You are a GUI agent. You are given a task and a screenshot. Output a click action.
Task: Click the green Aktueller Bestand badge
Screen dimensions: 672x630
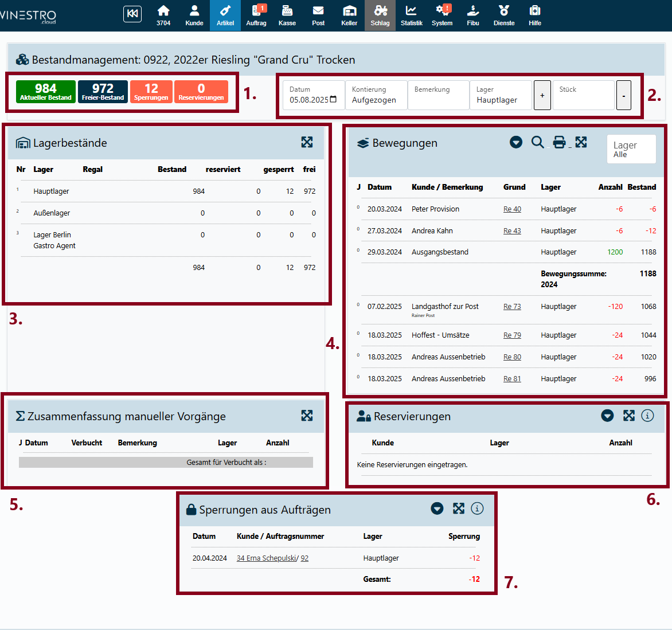pos(46,92)
